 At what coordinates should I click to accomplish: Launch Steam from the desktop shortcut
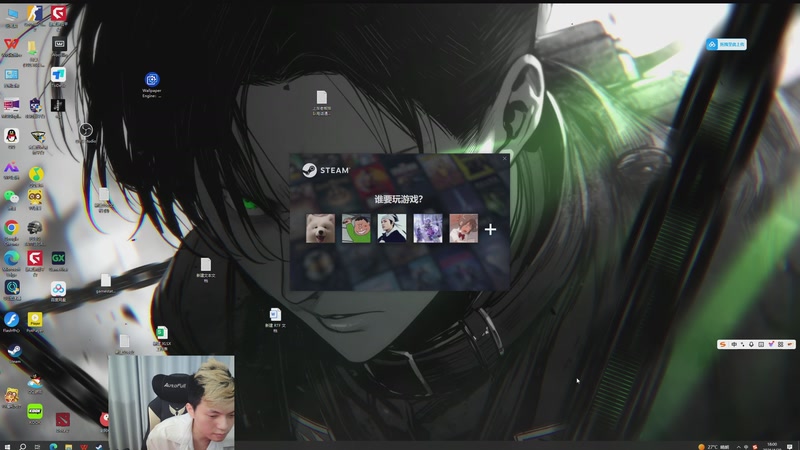click(14, 353)
